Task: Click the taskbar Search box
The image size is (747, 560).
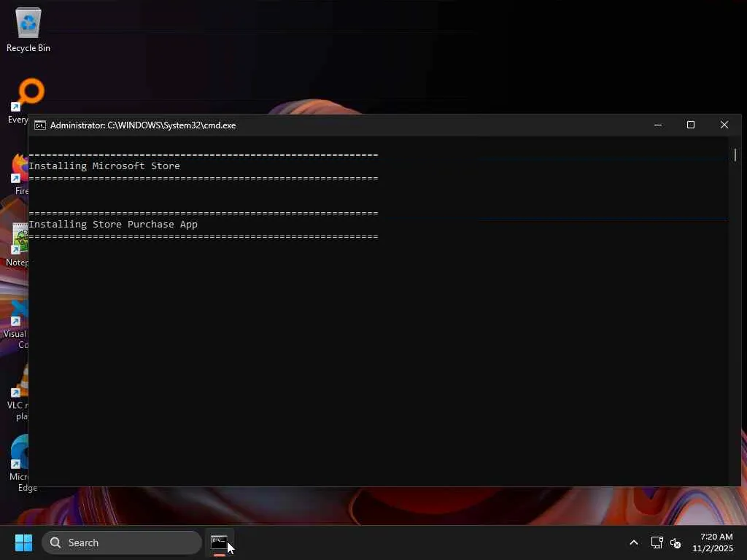Action: click(x=122, y=542)
